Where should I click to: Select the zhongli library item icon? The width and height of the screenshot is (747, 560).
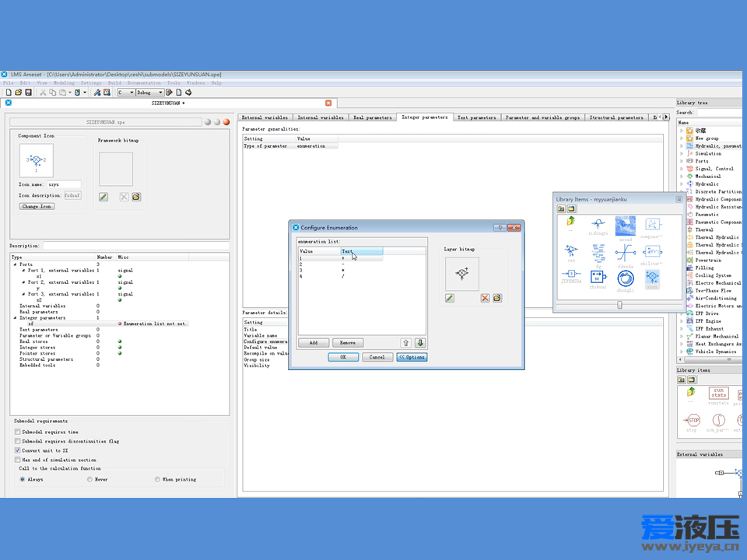(625, 277)
